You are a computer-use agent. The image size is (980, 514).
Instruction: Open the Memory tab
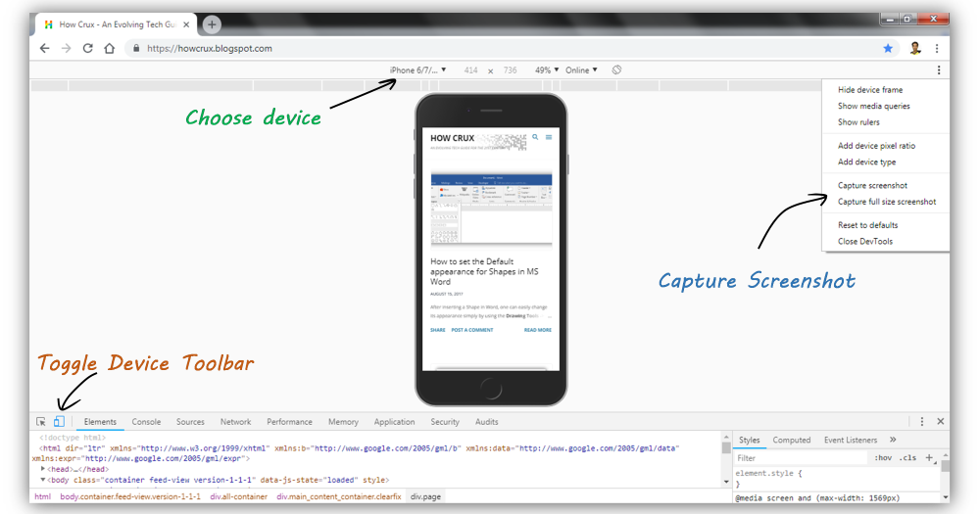click(343, 422)
